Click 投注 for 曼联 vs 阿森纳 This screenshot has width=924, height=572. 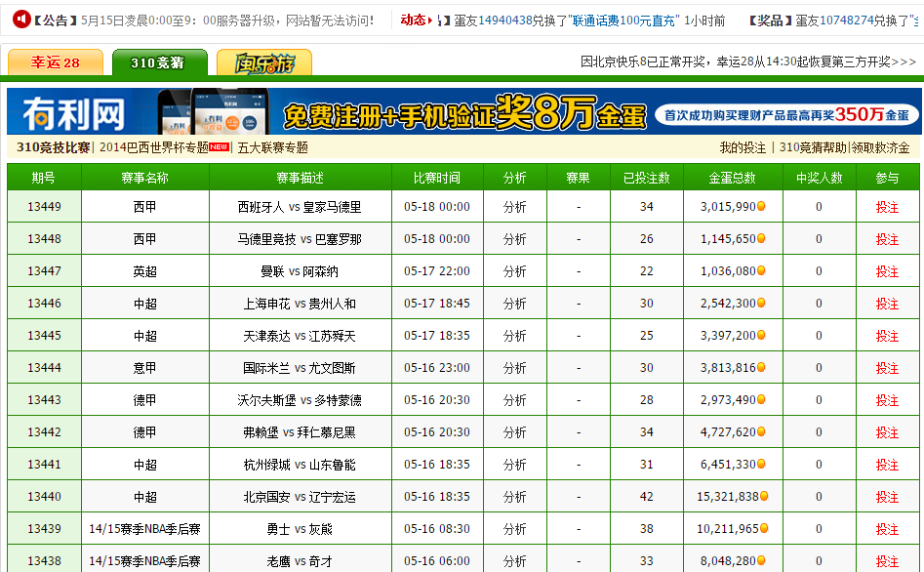click(x=887, y=271)
